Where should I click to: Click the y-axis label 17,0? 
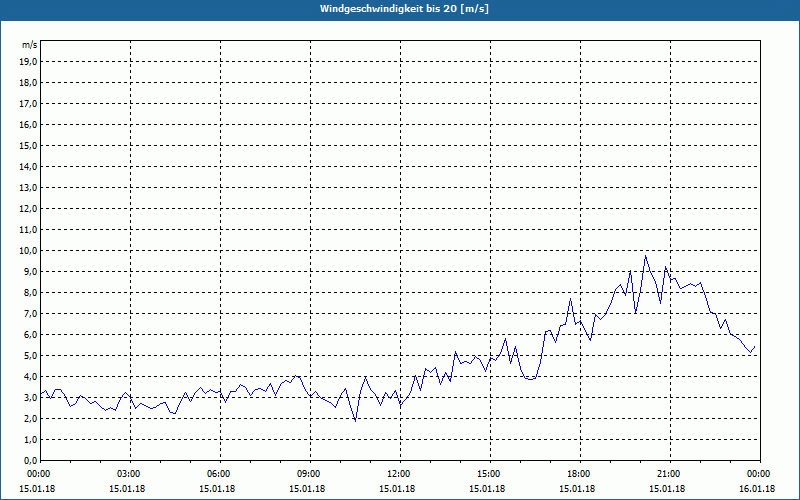point(28,104)
